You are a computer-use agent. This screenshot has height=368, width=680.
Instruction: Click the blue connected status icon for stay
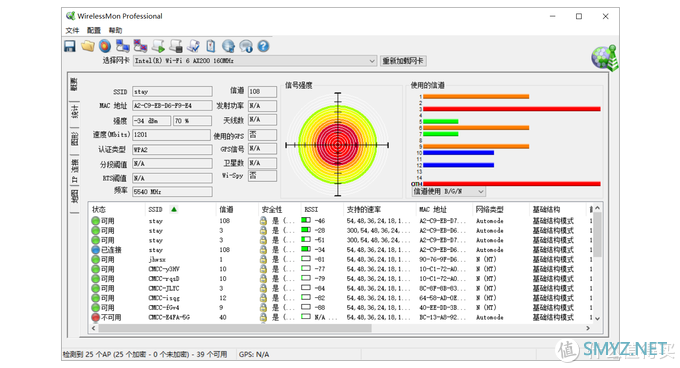95,250
